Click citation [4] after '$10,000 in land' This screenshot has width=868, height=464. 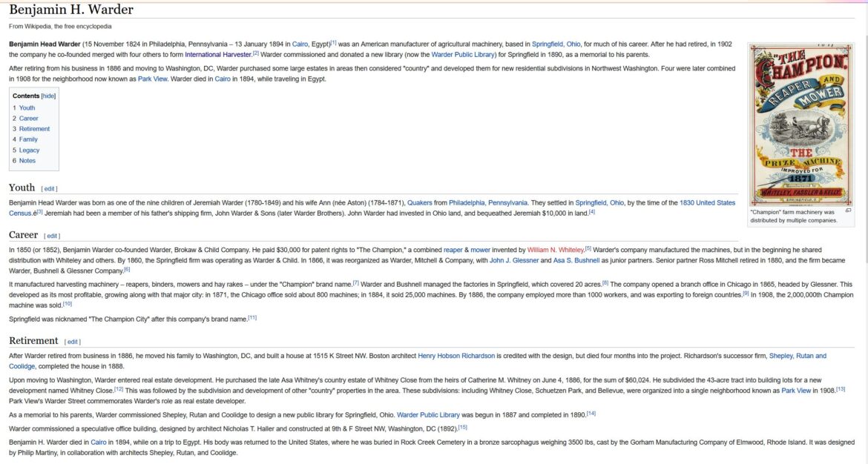pyautogui.click(x=592, y=212)
